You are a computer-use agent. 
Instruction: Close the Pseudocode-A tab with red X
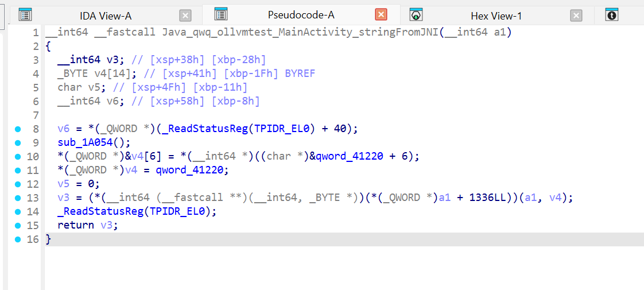(x=381, y=15)
